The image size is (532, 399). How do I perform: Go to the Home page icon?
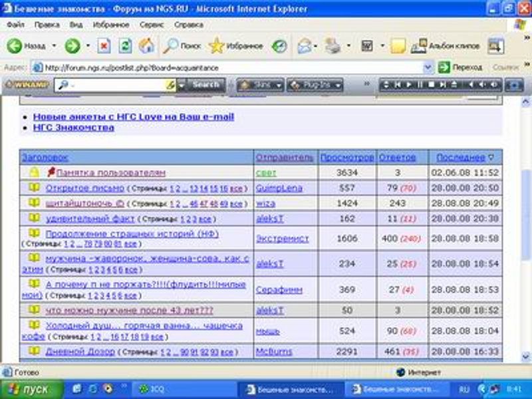(x=146, y=46)
